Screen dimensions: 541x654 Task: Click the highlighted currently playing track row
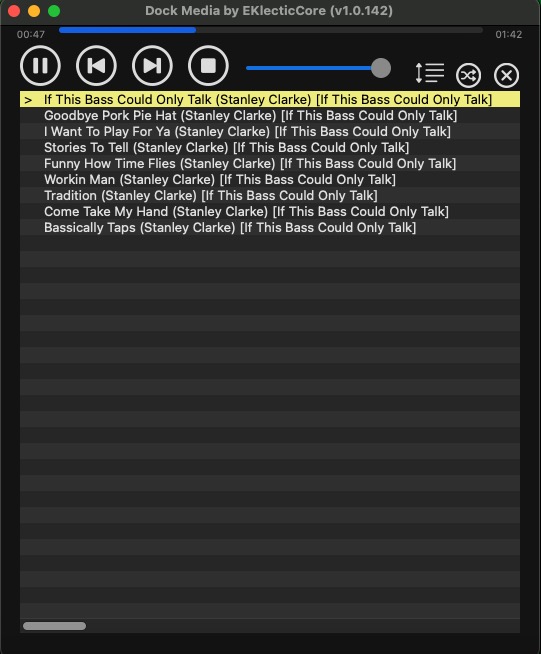point(270,100)
